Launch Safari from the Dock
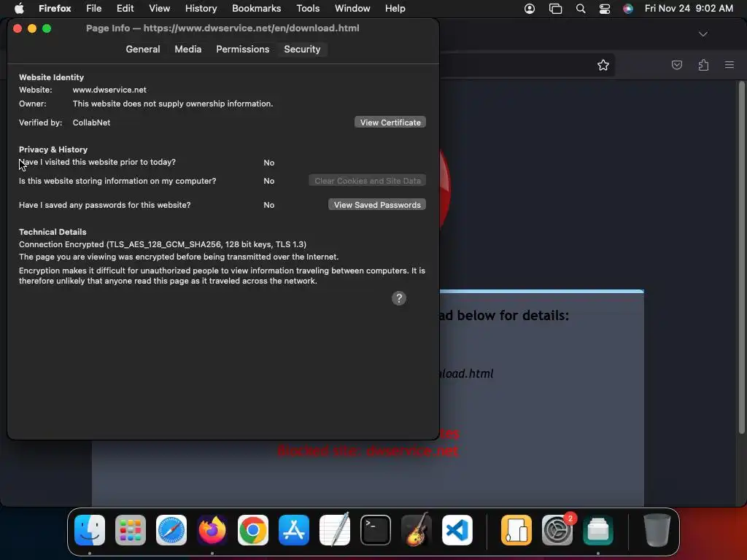This screenshot has width=747, height=560. 171,530
